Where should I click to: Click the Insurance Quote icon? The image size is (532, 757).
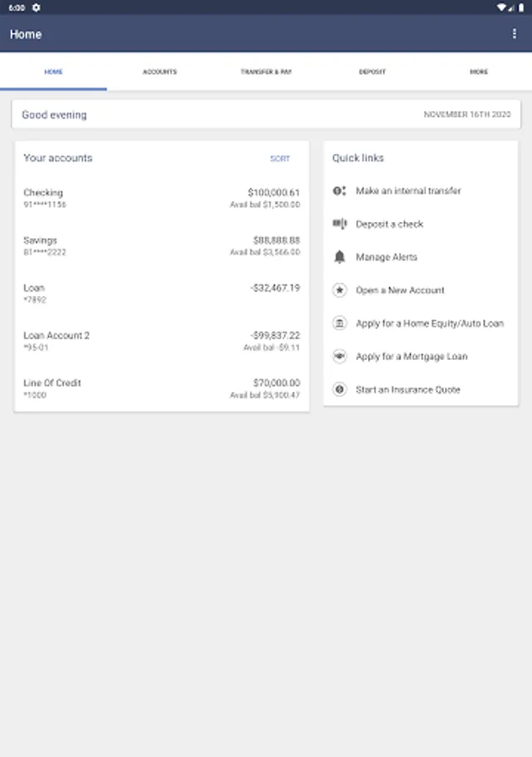click(x=340, y=389)
